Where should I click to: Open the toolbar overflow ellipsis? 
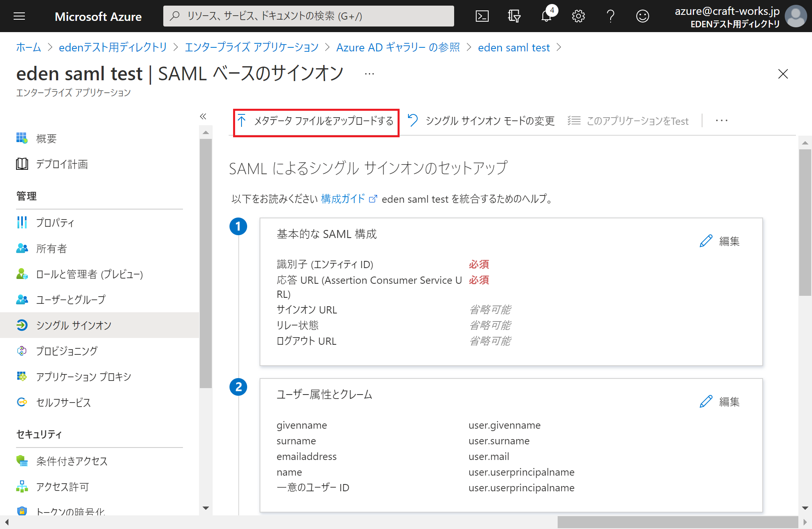(721, 121)
